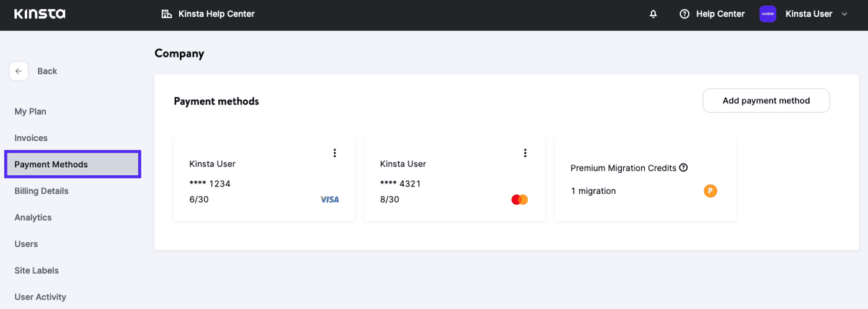Click the Visa logo on the card
868x309 pixels.
tap(329, 199)
